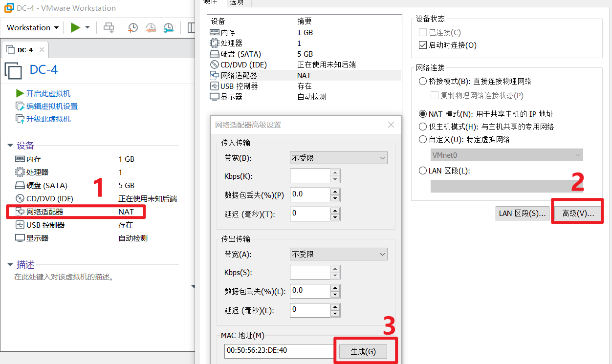Select 硬盘 (SATA) row in the settings hardware list
Image resolution: width=612 pixels, height=364 pixels.
pos(304,54)
